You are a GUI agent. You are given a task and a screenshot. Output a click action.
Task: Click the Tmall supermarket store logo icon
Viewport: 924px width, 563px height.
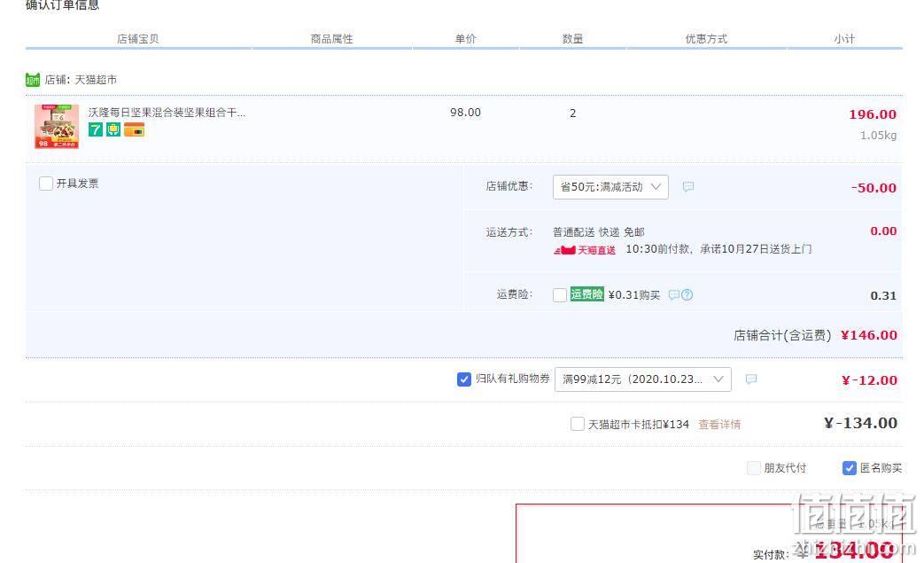(33, 80)
